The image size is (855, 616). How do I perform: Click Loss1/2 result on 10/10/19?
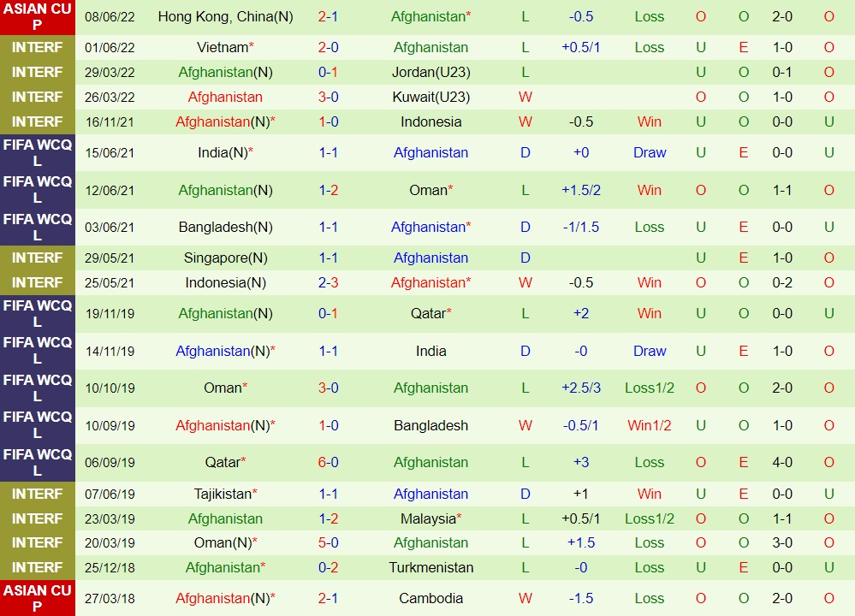pos(650,388)
